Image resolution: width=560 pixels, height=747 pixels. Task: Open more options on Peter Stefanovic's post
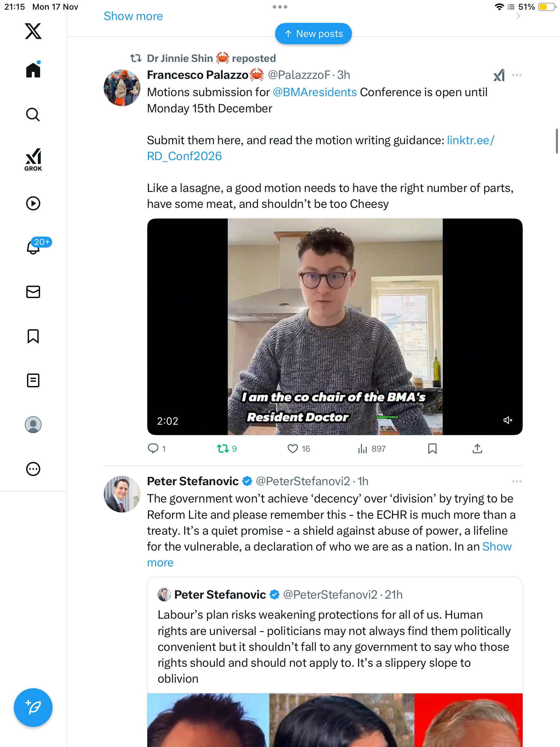click(x=517, y=481)
